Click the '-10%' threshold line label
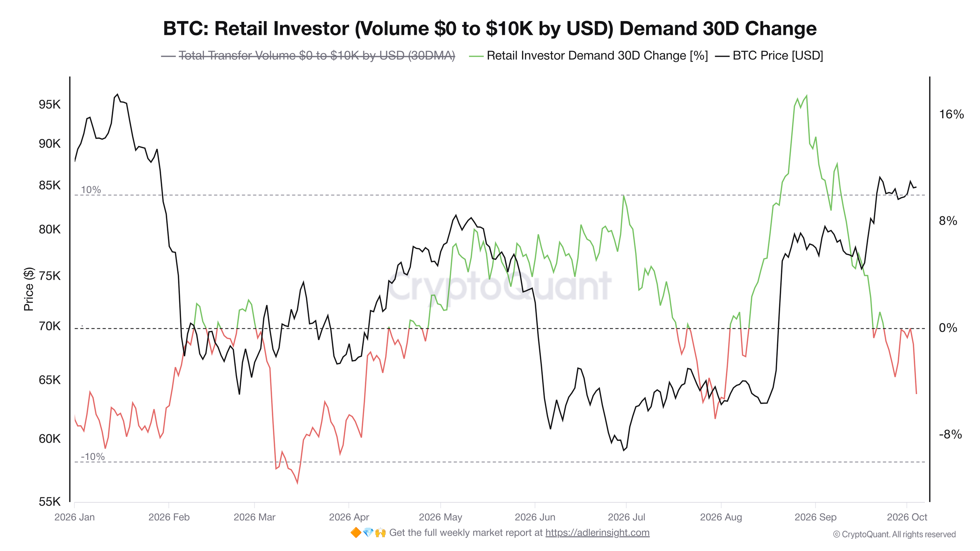 93,456
